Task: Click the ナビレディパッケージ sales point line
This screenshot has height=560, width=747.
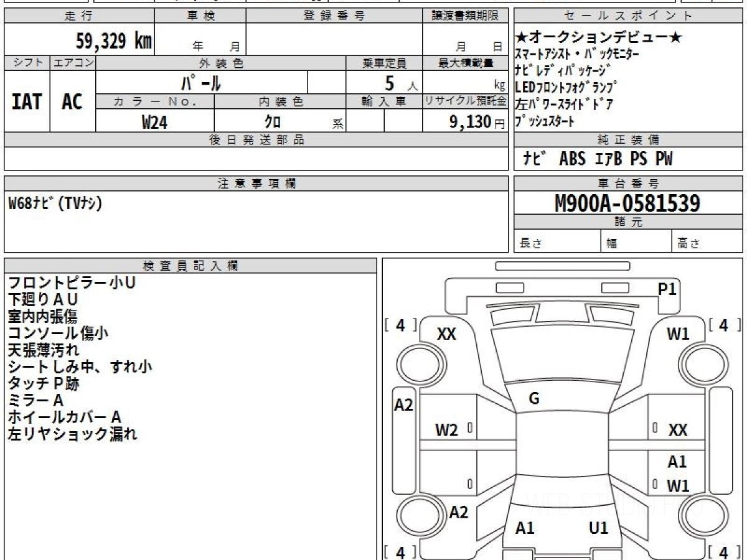Action: [563, 70]
